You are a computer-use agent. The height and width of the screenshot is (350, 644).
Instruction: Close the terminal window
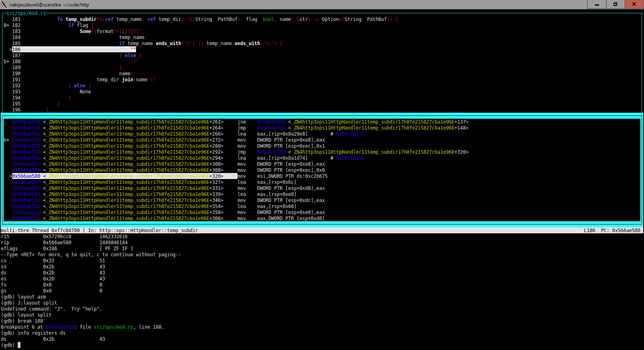pyautogui.click(x=634, y=4)
